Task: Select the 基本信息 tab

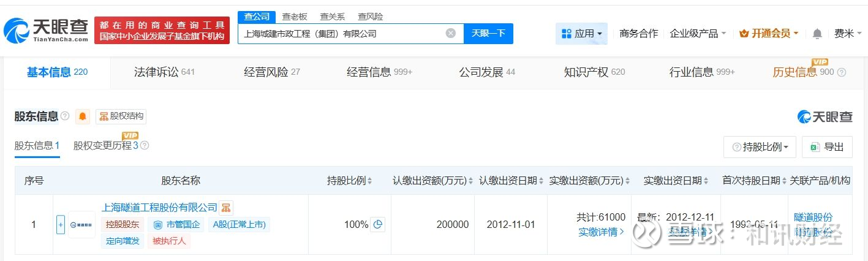Action: click(x=57, y=72)
